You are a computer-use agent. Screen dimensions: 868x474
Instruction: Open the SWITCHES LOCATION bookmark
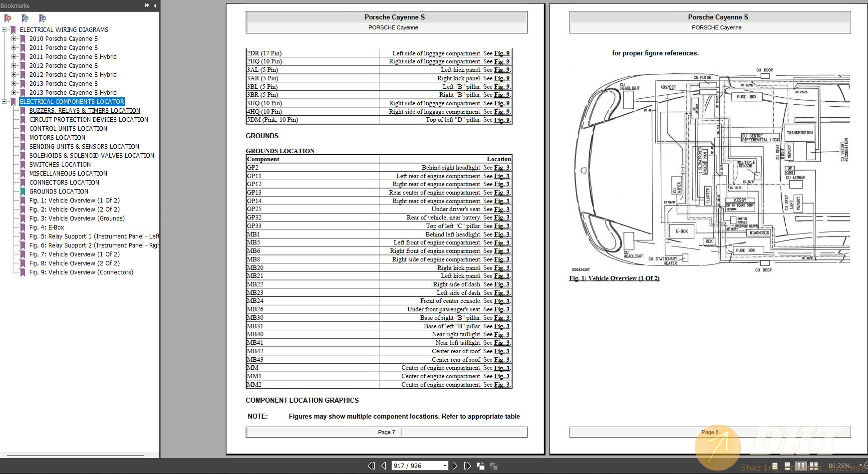point(60,165)
